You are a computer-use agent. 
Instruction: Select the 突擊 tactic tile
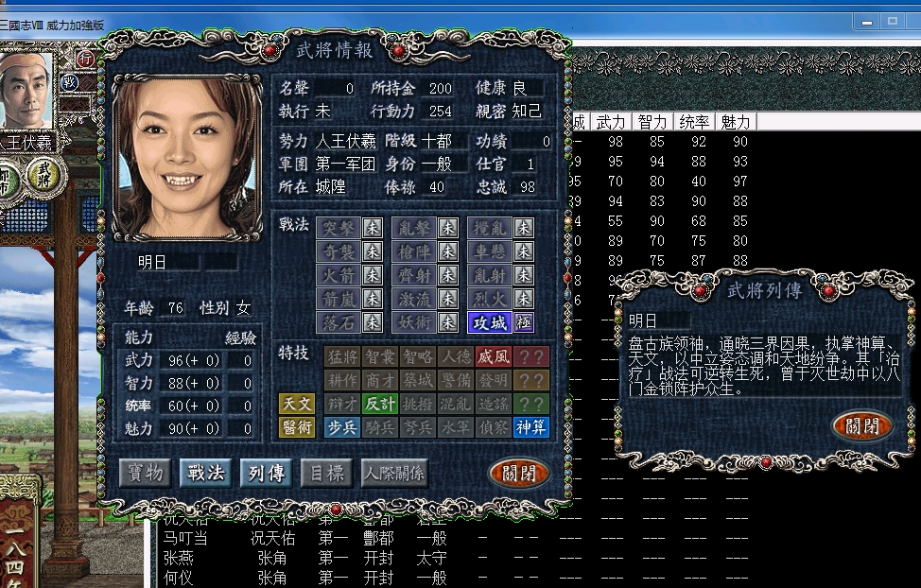[x=339, y=228]
